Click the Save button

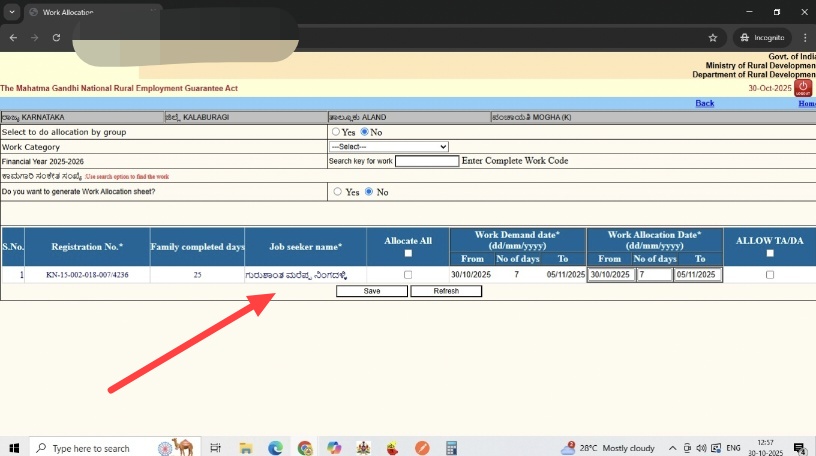pyautogui.click(x=371, y=292)
